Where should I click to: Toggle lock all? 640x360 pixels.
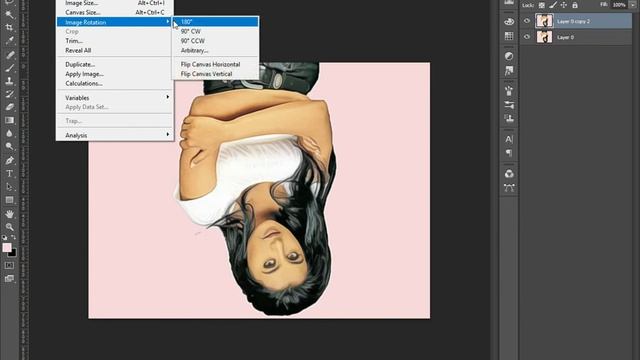click(x=575, y=5)
